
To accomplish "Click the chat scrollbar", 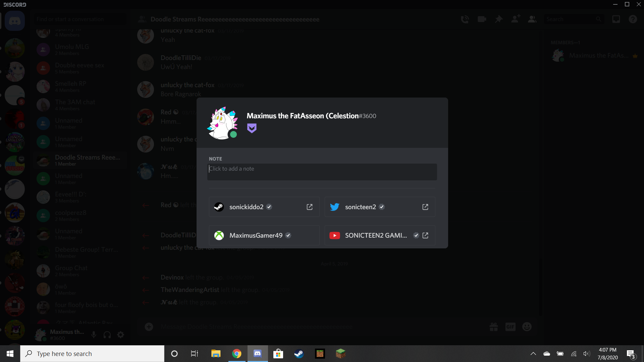I will click(x=540, y=287).
